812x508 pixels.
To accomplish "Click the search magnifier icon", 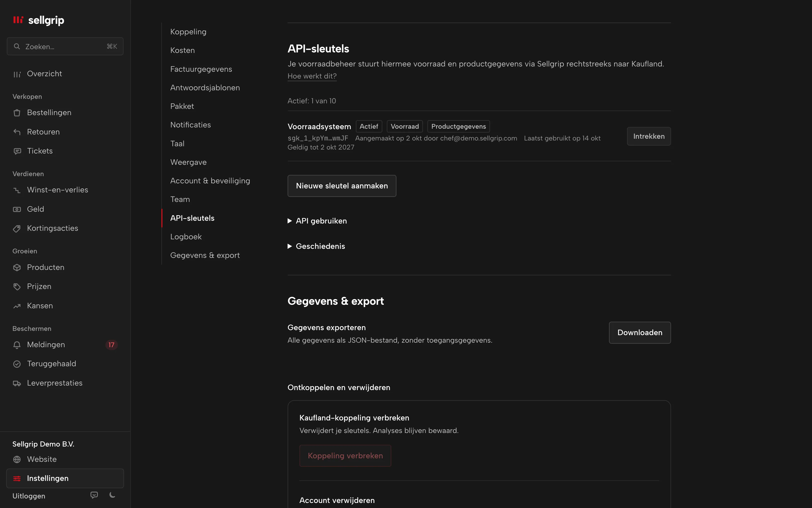I will pyautogui.click(x=17, y=46).
